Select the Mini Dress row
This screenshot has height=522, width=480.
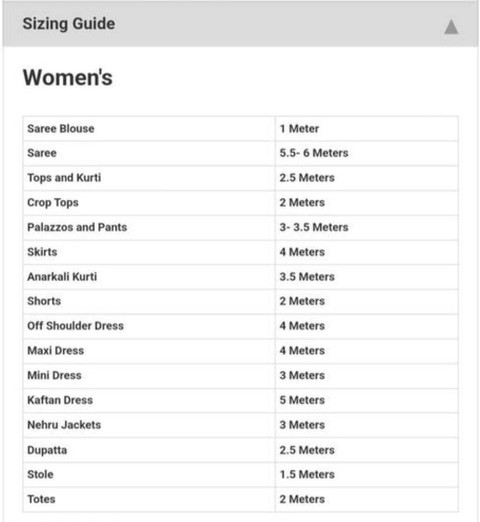(x=240, y=375)
